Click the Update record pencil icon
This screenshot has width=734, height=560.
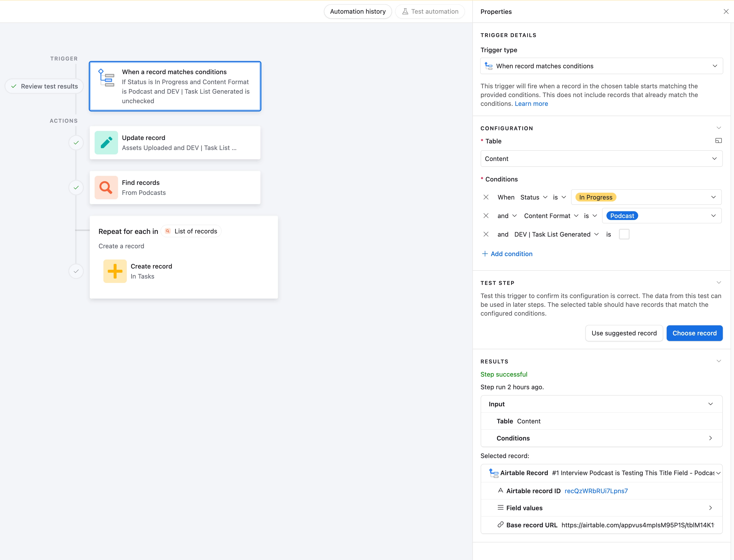pyautogui.click(x=106, y=143)
